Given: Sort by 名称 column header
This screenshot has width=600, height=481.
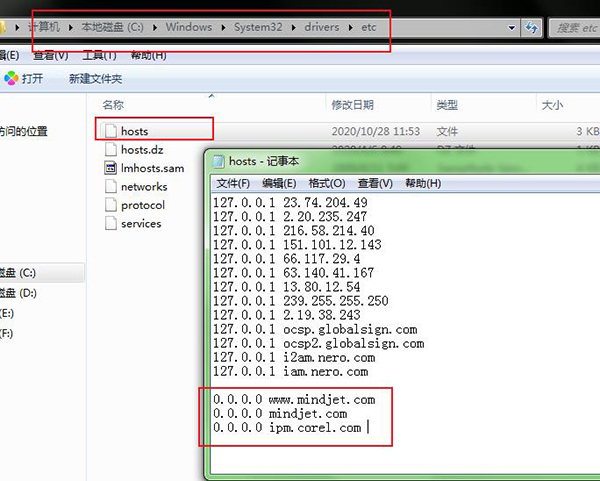Looking at the screenshot, I should tap(113, 105).
